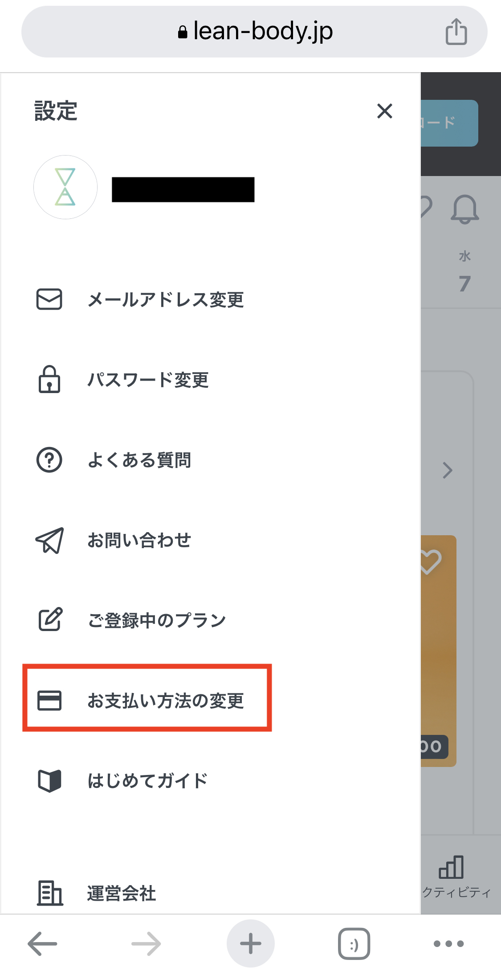Tap the open book icon for はじめてガイド
Screen dimensions: 501x980
(49, 780)
